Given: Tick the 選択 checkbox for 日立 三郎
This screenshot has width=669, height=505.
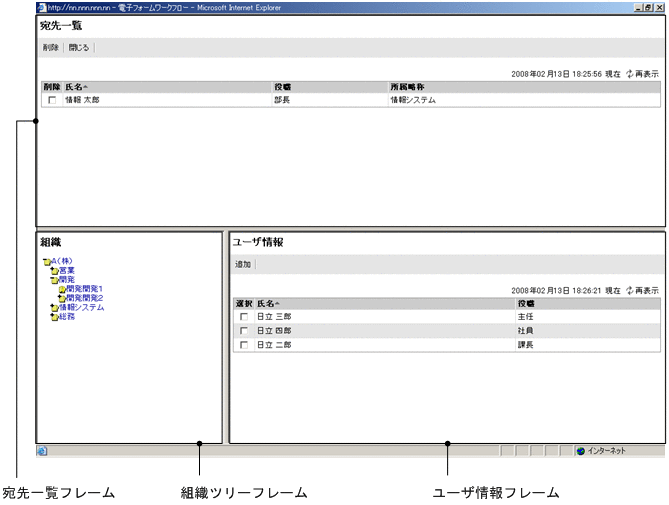Looking at the screenshot, I should coord(243,316).
